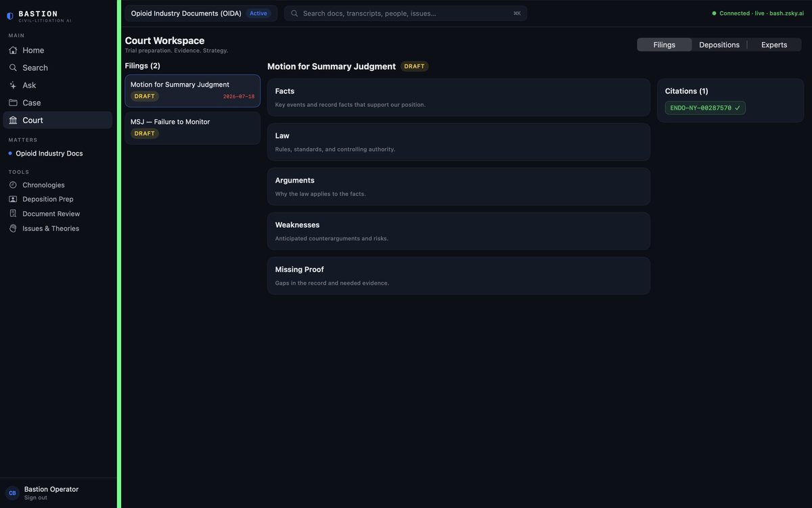
Task: Open the Ask section
Action: coord(58,85)
